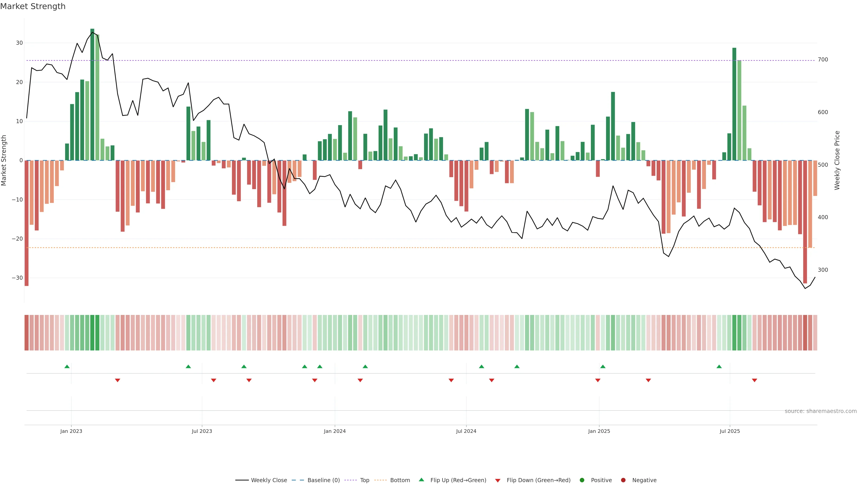Image resolution: width=868 pixels, height=488 pixels.
Task: Click the last green flip-up triangle before Jul 2025
Action: tap(719, 366)
